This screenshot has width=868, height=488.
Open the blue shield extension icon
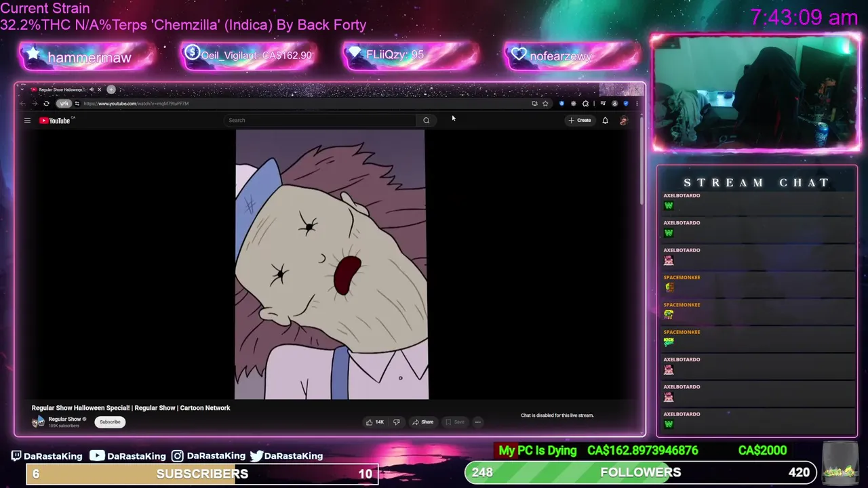626,103
